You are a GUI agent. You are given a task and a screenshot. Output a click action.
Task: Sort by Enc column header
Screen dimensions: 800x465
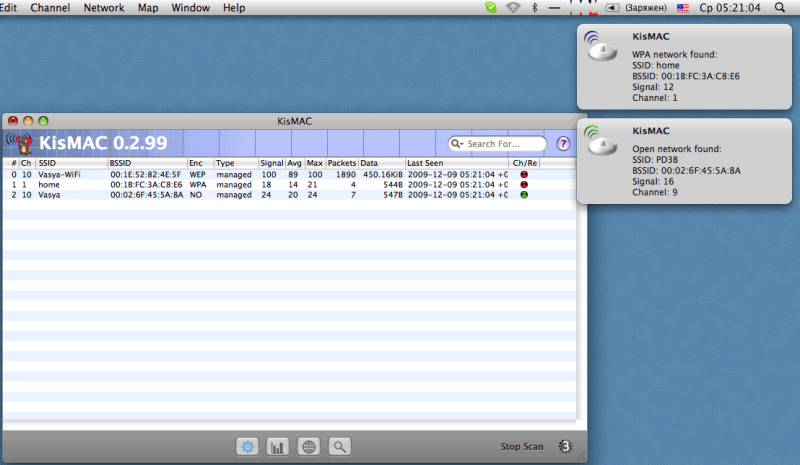click(201, 163)
